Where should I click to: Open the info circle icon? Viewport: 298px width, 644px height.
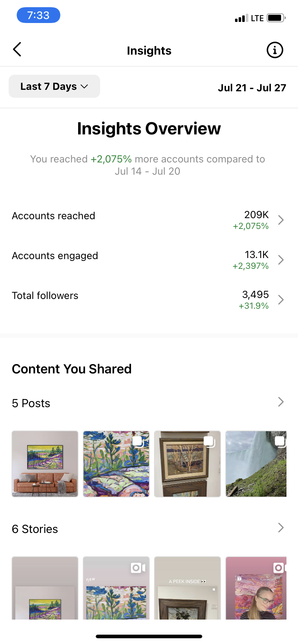275,50
